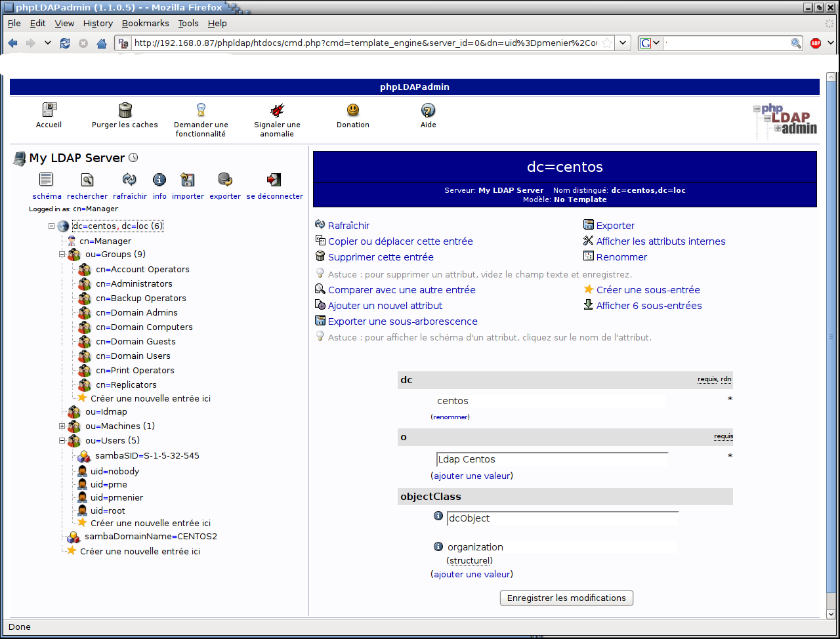Refresh the tree with rafraîchir icon
Image resolution: width=840 pixels, height=639 pixels.
coord(129,180)
